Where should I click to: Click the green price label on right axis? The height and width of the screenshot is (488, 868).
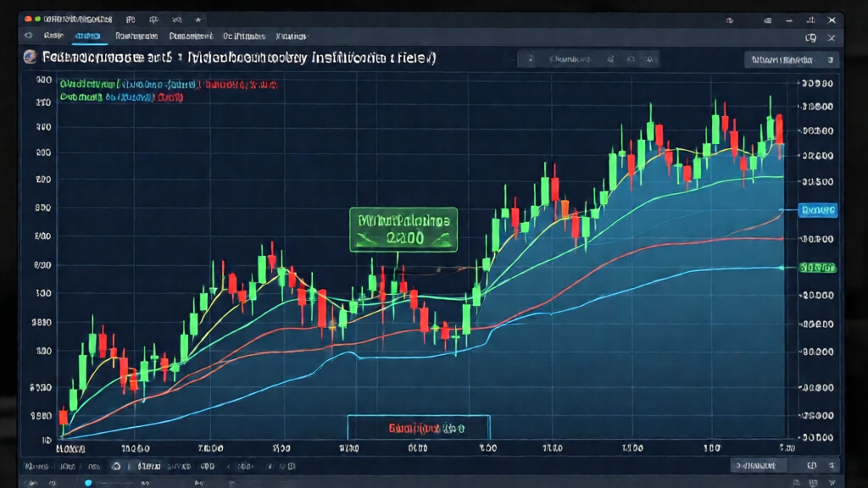[x=818, y=268]
